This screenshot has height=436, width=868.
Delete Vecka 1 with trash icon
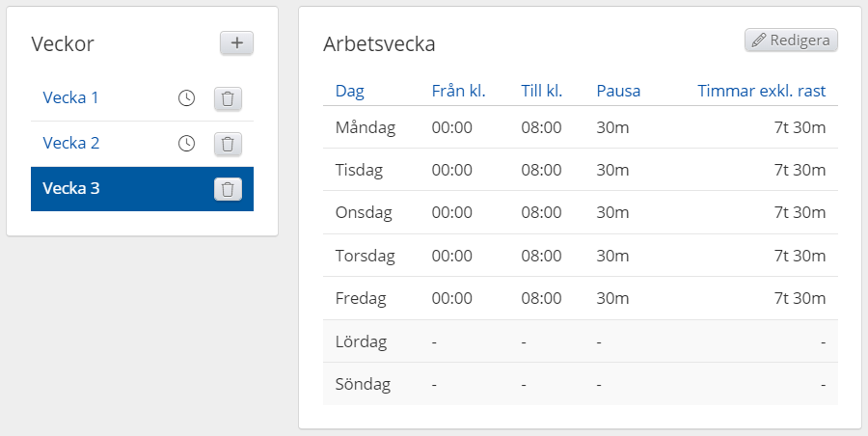(x=228, y=98)
